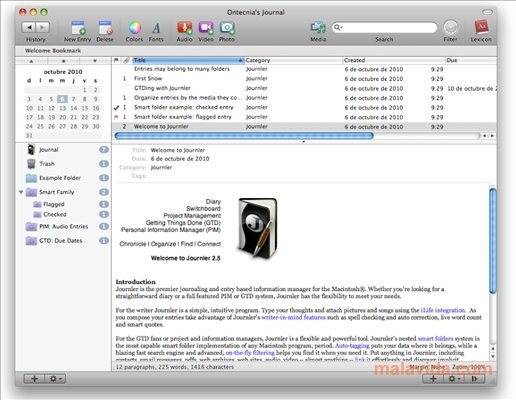Image resolution: width=516 pixels, height=400 pixels.
Task: Click the entry list horizontal scrollbar
Action: pos(244,136)
